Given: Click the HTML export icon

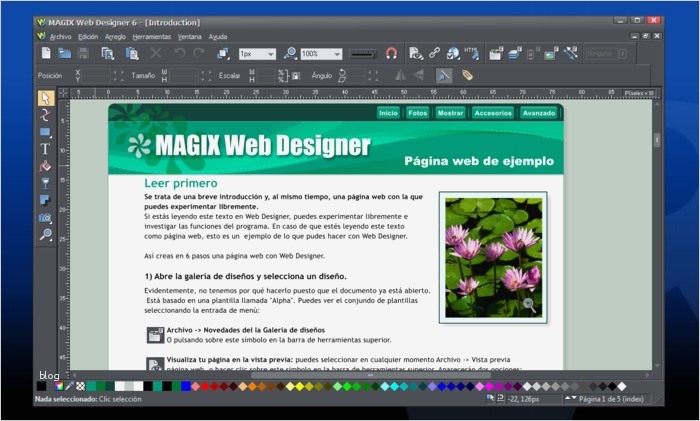Looking at the screenshot, I should pos(472,53).
